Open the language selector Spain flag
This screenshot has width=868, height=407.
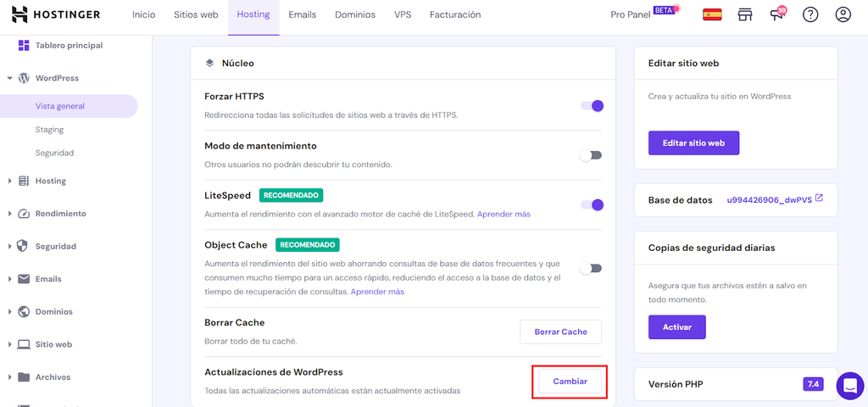712,15
